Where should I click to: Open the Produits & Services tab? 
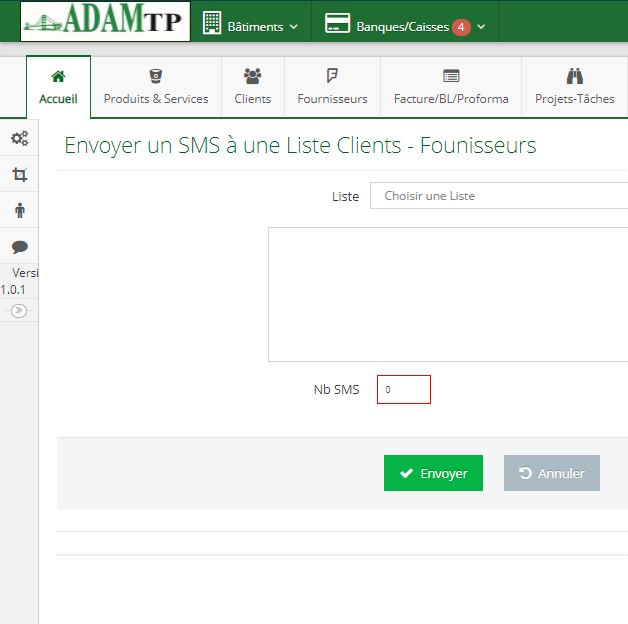tap(156, 88)
